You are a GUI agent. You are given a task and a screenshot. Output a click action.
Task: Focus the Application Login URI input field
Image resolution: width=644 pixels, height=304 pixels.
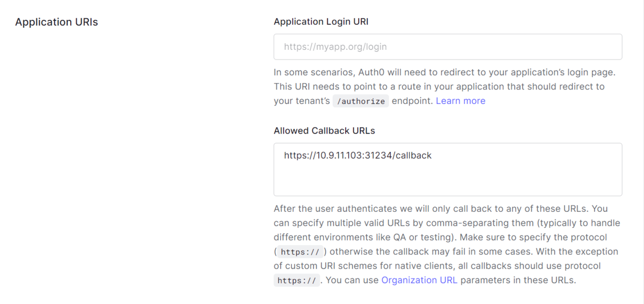(448, 47)
